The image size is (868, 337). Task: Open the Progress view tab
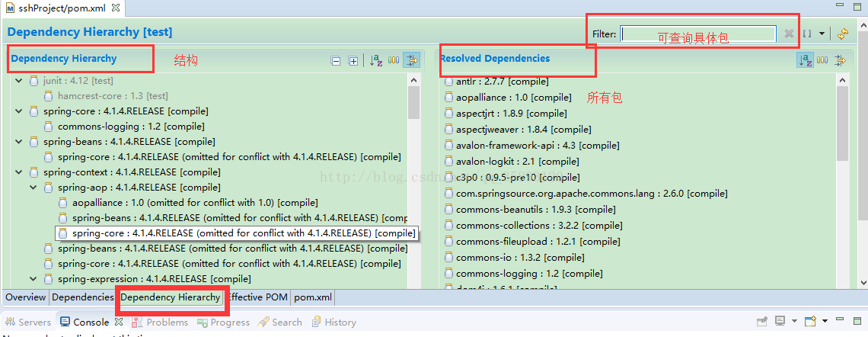(224, 322)
